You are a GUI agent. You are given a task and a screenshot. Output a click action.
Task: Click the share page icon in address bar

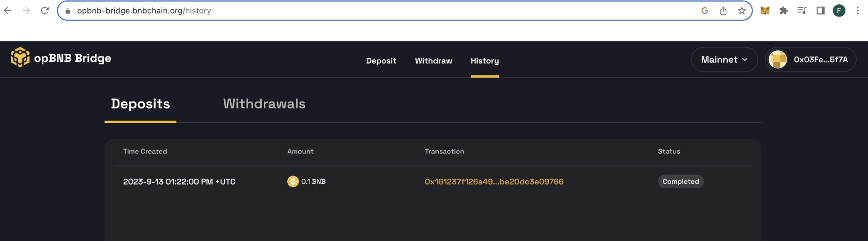point(723,11)
